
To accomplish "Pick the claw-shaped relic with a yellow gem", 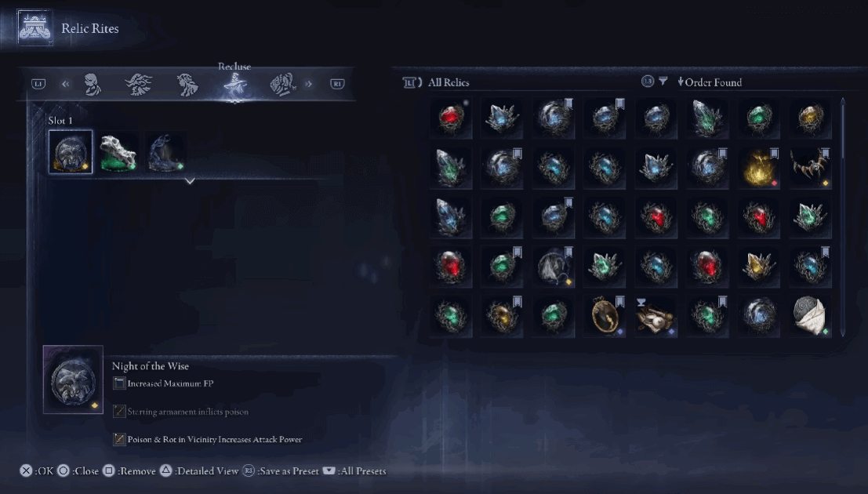I will (x=811, y=167).
